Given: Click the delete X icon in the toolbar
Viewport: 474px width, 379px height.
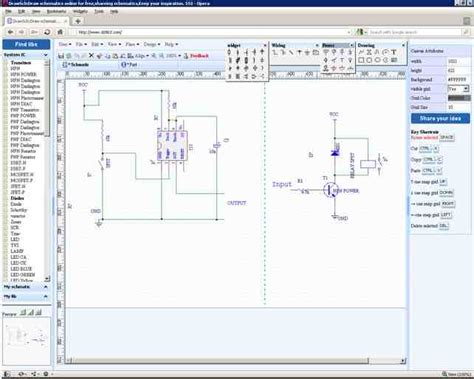Looking at the screenshot, I should [91, 56].
